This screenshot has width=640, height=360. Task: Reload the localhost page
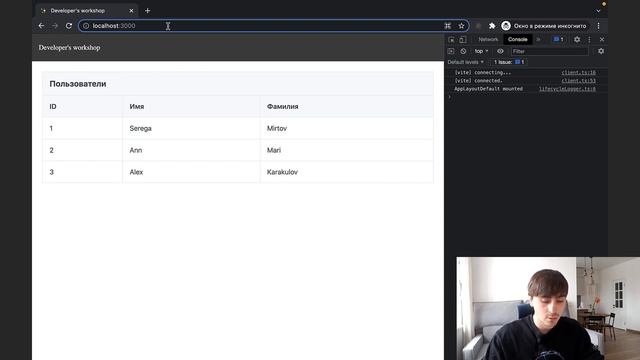click(69, 26)
